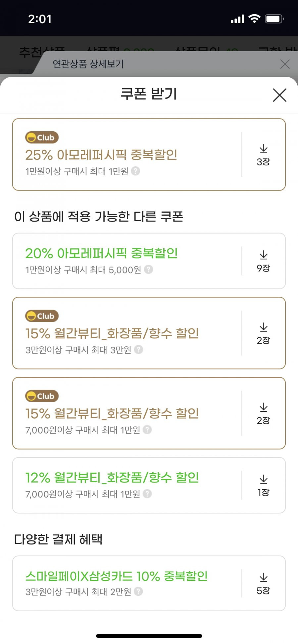Open help icon beside 최대 5,000원 condition
Screen dimensions: 298x644
click(x=148, y=270)
